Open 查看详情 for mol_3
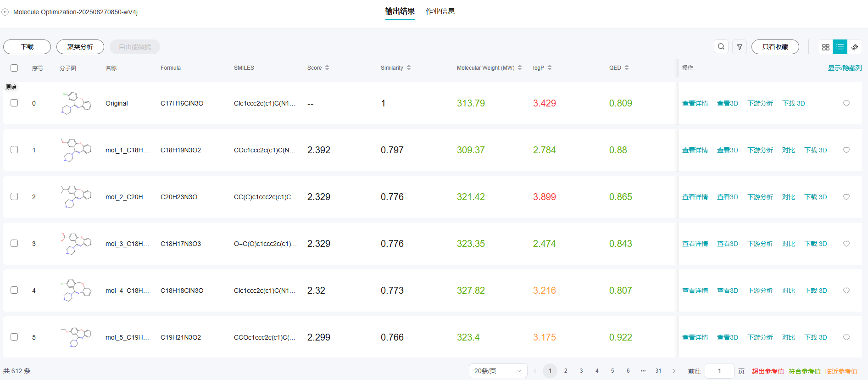Screen dimensions: 868x380 [x=695, y=244]
